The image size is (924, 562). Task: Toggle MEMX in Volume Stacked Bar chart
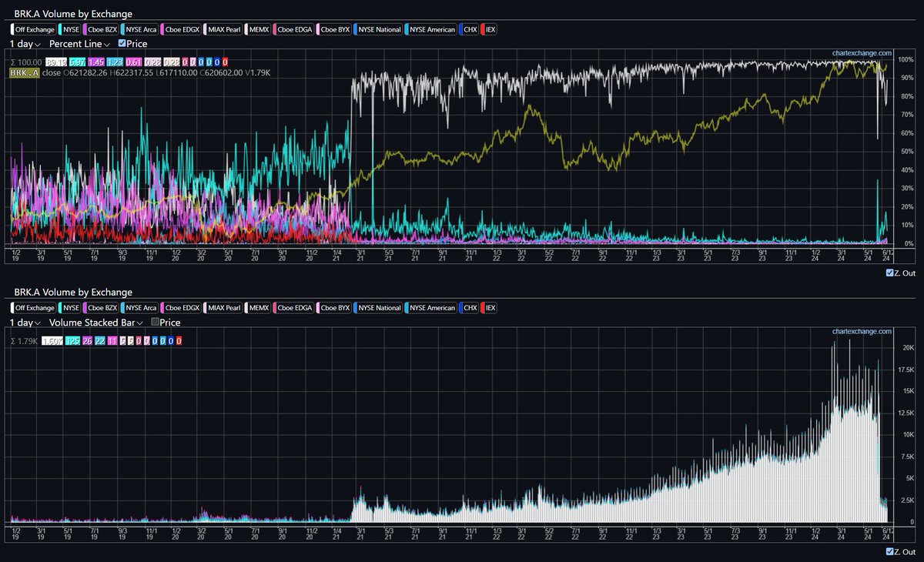259,308
